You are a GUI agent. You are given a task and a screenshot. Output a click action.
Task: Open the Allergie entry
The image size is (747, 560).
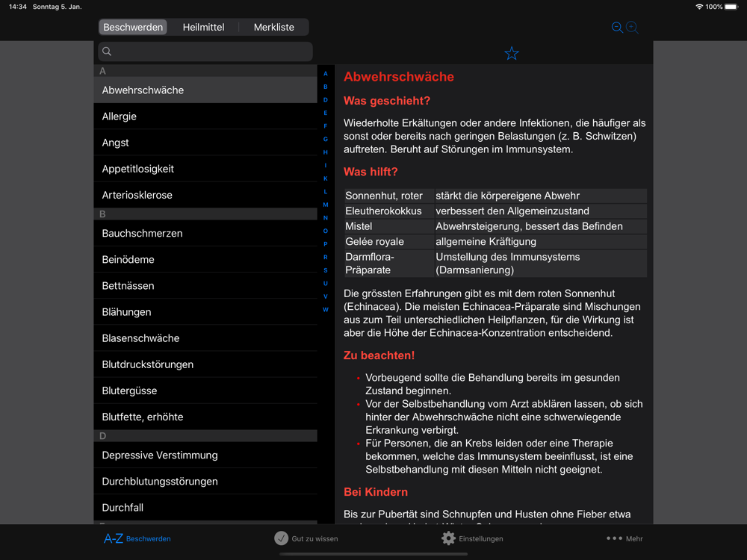tap(205, 116)
